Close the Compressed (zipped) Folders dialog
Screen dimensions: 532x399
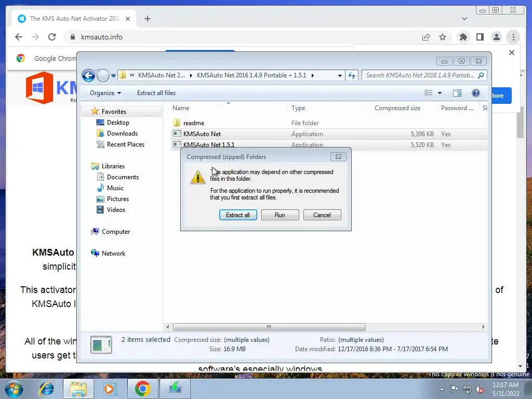click(338, 156)
